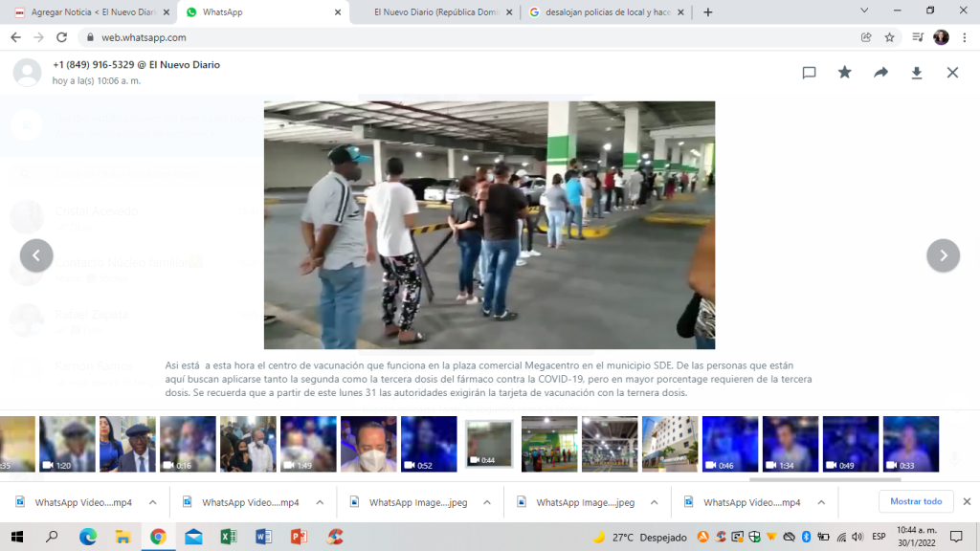Forward the media with the arrow icon
The width and height of the screenshot is (980, 551).
point(880,73)
